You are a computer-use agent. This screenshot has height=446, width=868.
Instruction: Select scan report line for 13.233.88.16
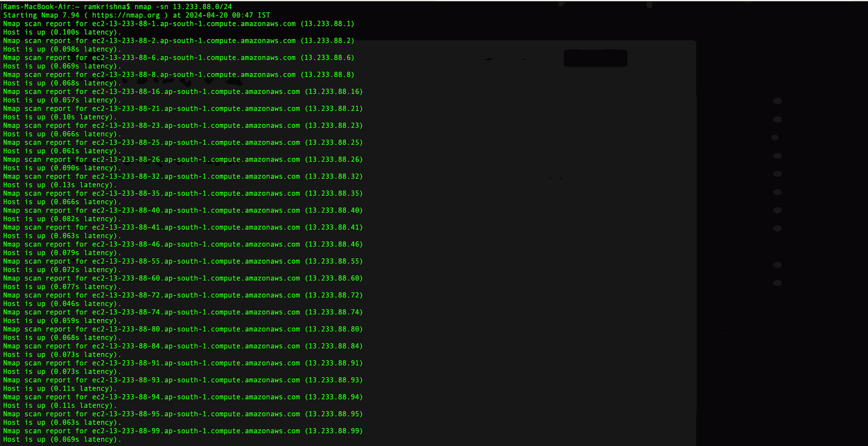183,92
